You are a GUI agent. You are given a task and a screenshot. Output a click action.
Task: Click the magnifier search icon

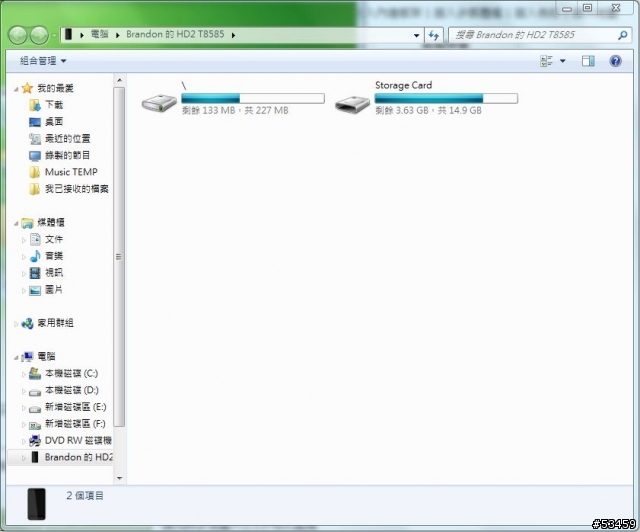coord(622,35)
